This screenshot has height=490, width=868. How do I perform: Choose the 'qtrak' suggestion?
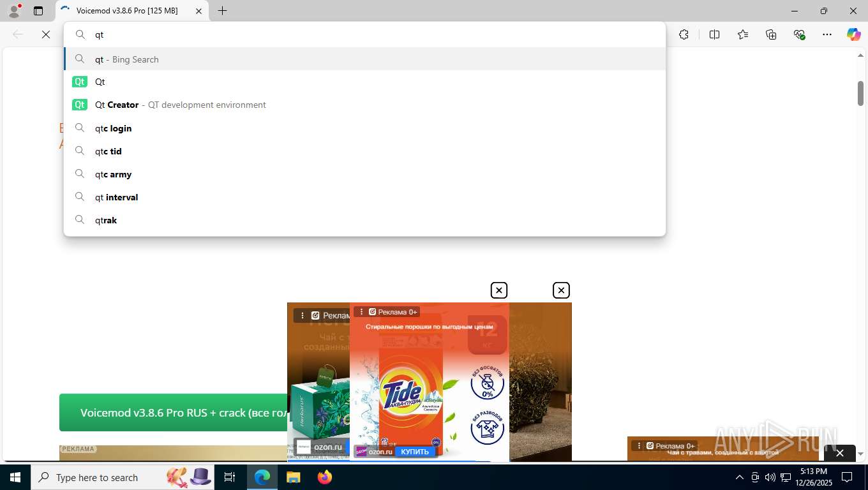364,219
